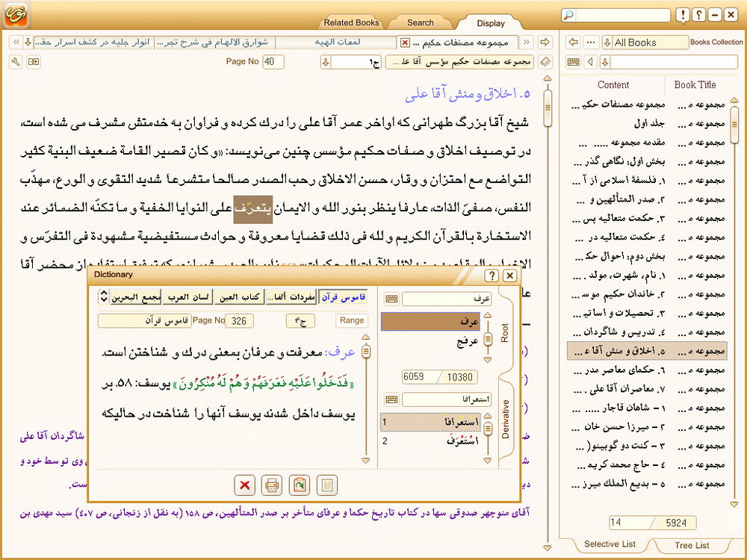
Task: Click the Page No input field showing 40
Action: point(273,61)
